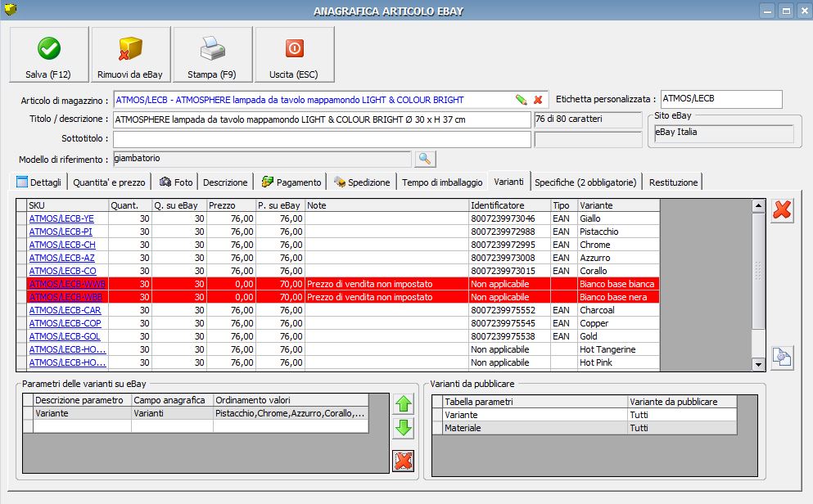Delete the variant row with large red X
Screen dimensions: 813x504
point(782,210)
